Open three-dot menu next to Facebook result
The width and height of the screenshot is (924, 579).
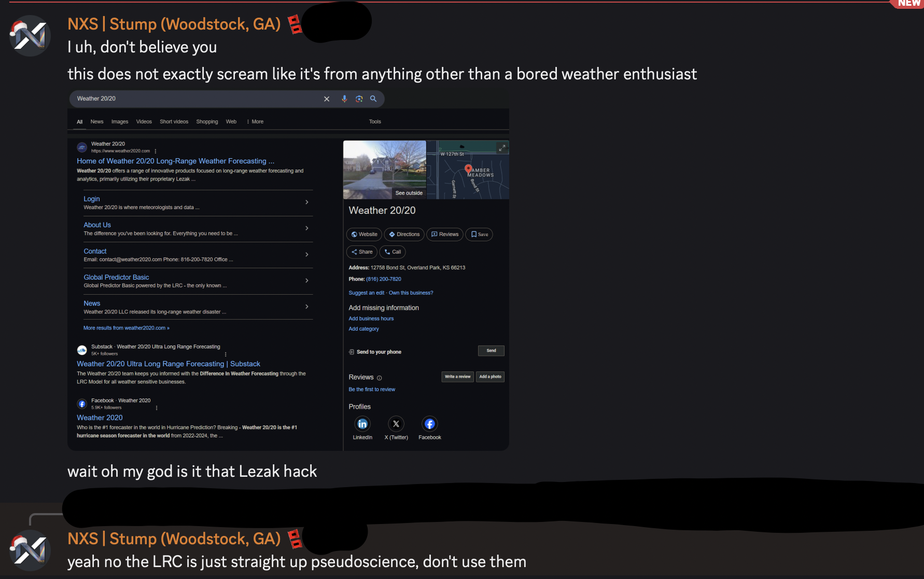point(157,408)
